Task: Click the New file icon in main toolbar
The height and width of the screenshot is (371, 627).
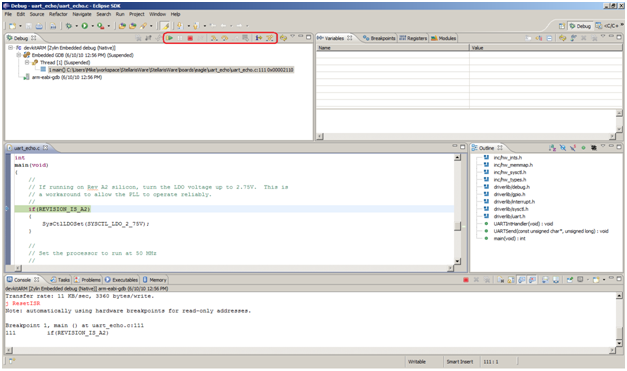Action: click(x=12, y=26)
